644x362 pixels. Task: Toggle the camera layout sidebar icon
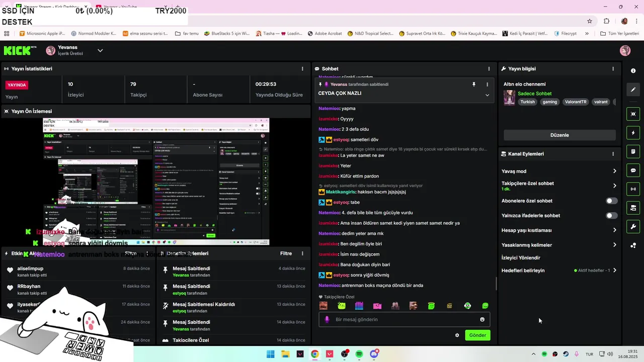click(x=633, y=208)
